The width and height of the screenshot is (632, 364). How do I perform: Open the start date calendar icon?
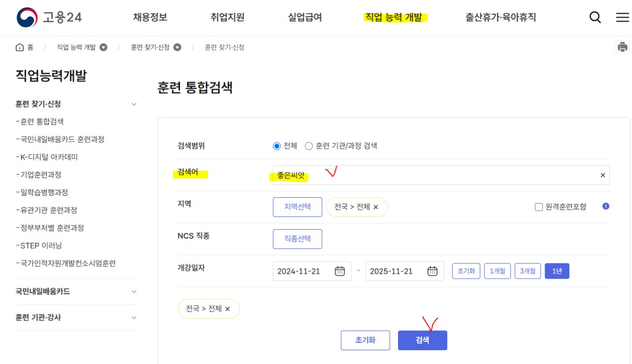pyautogui.click(x=340, y=271)
